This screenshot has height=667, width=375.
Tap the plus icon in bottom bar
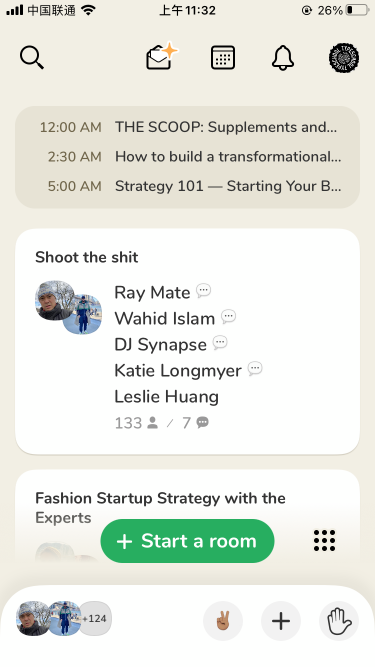pyautogui.click(x=281, y=621)
